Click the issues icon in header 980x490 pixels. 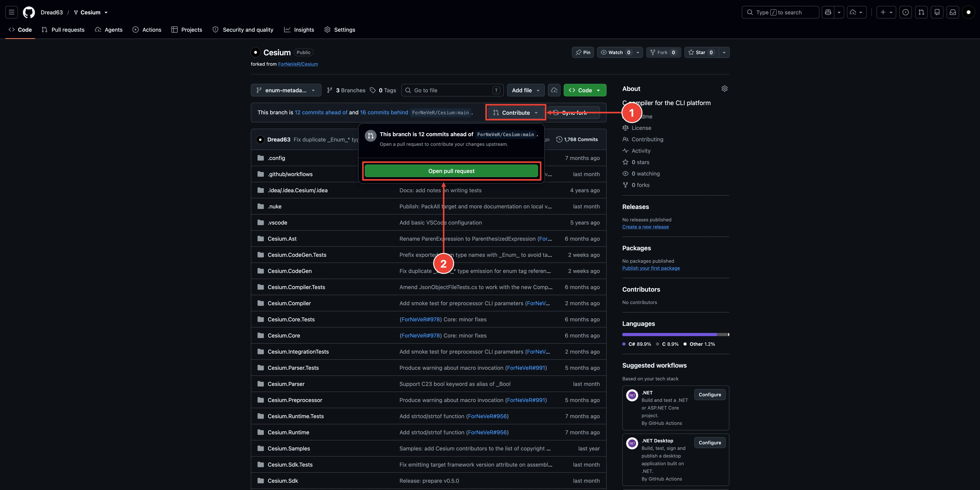[905, 12]
